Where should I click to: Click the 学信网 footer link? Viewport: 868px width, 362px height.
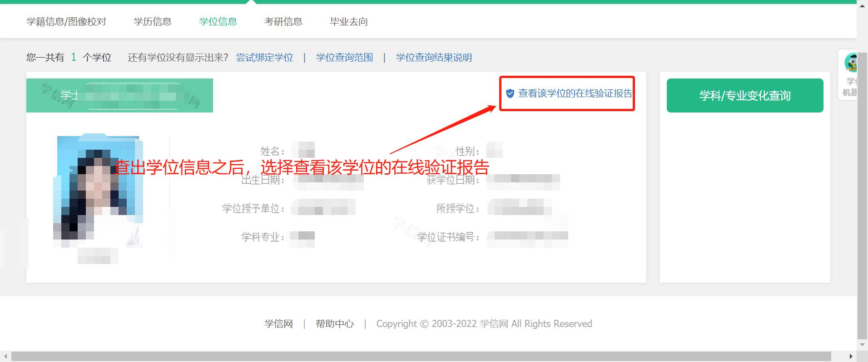click(278, 324)
